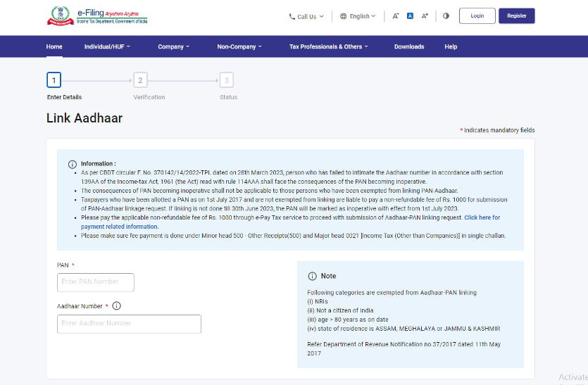Expand Tax Professionals & Others menu
588x385 pixels.
pos(328,46)
